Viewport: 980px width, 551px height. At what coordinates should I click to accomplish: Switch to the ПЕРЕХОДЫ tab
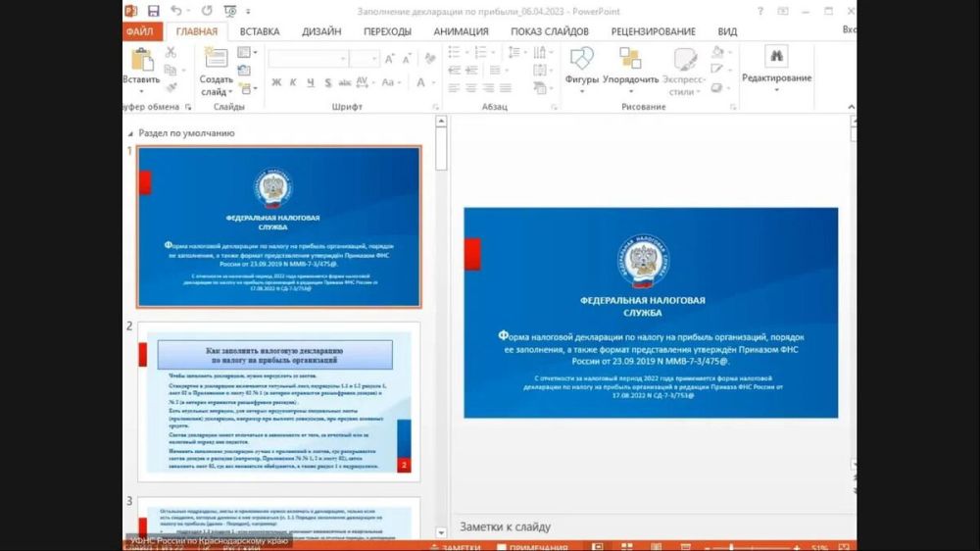pyautogui.click(x=387, y=31)
